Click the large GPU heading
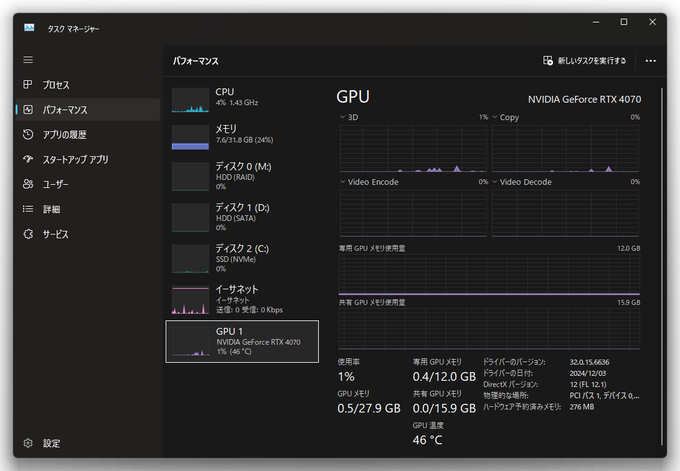The width and height of the screenshot is (680, 471). point(353,97)
